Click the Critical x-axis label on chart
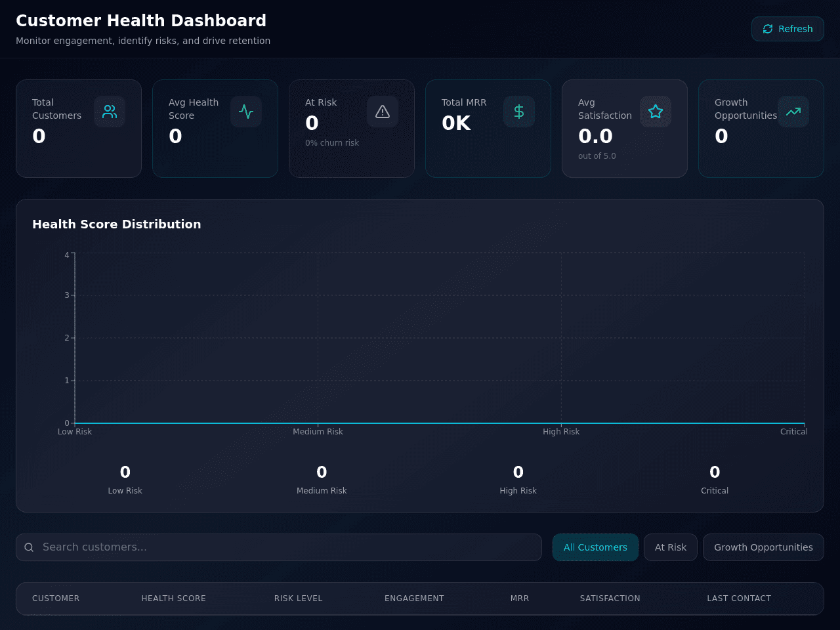This screenshot has width=840, height=630. [794, 432]
